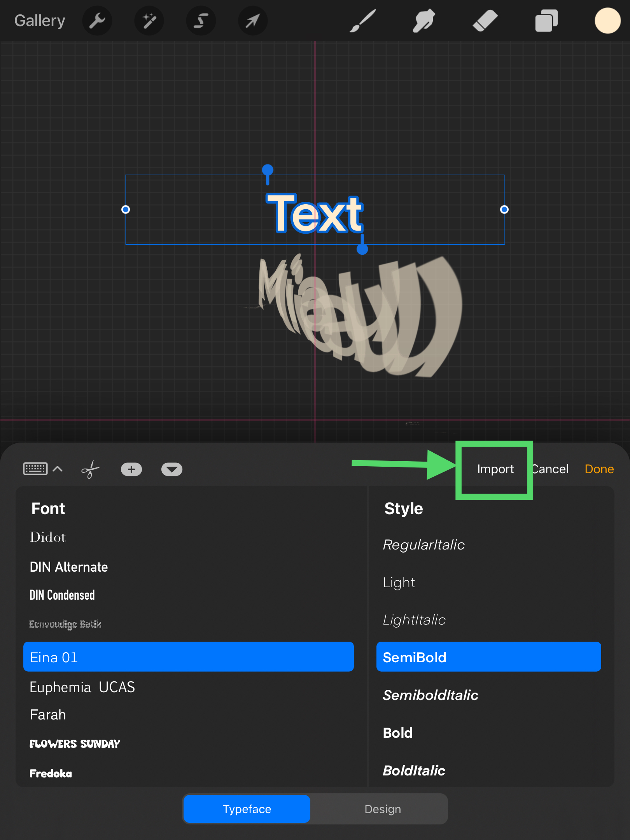
Task: Open the Layers panel
Action: pos(546,21)
